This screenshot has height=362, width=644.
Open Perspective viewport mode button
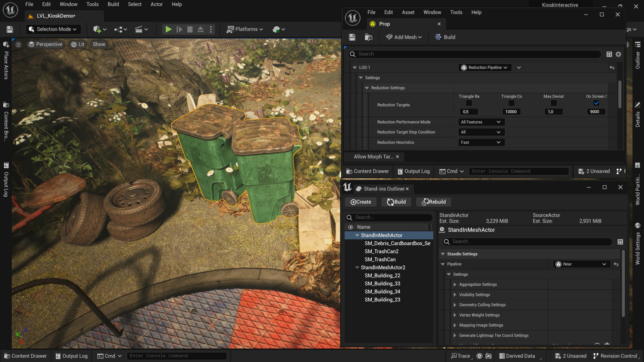pyautogui.click(x=46, y=44)
